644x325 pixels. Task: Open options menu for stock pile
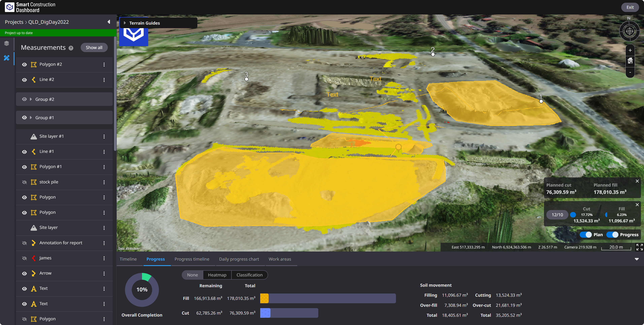tap(104, 182)
